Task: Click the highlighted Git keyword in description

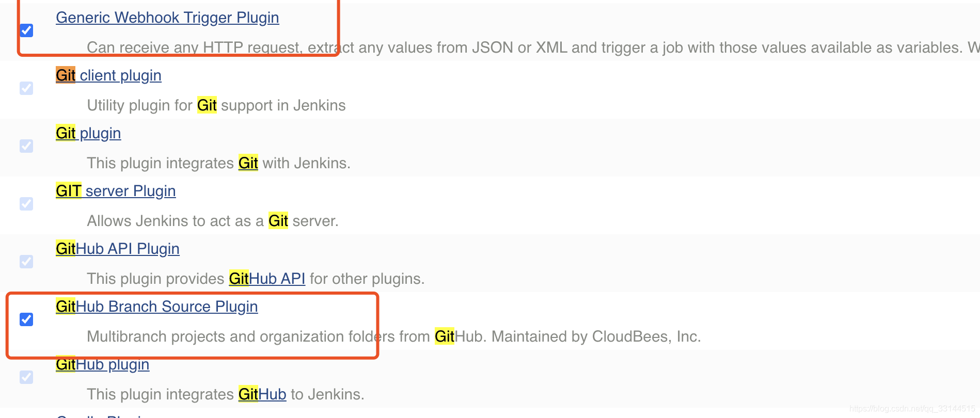Action: 207,105
